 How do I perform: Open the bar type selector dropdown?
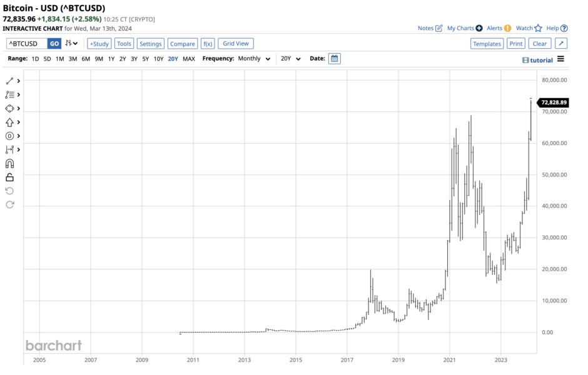pos(71,44)
